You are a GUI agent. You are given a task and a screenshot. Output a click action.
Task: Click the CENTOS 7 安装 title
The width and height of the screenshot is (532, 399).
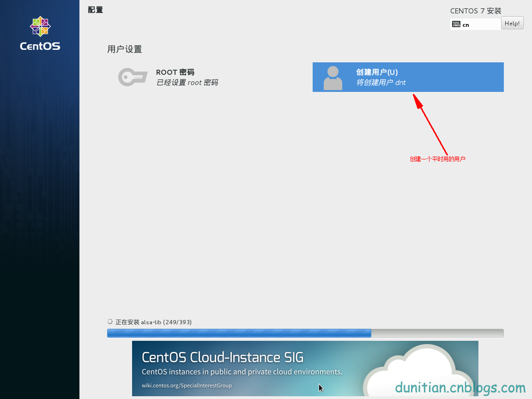476,11
